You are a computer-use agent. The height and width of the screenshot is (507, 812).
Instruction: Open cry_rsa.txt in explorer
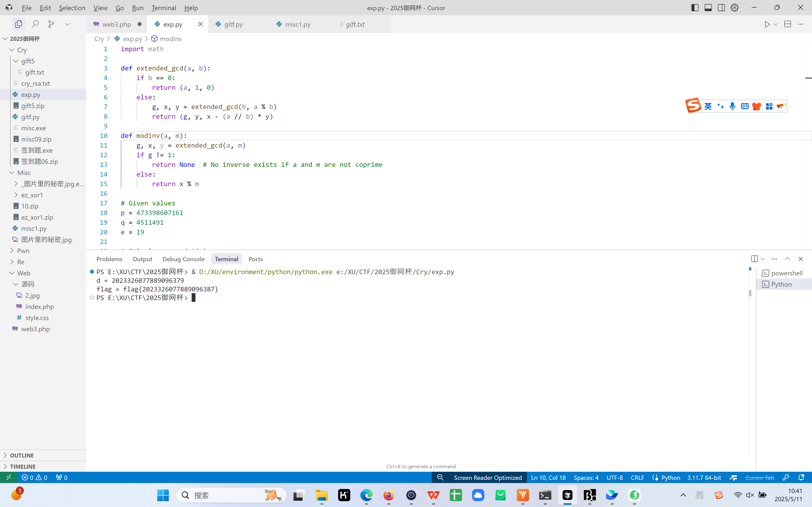click(x=43, y=83)
